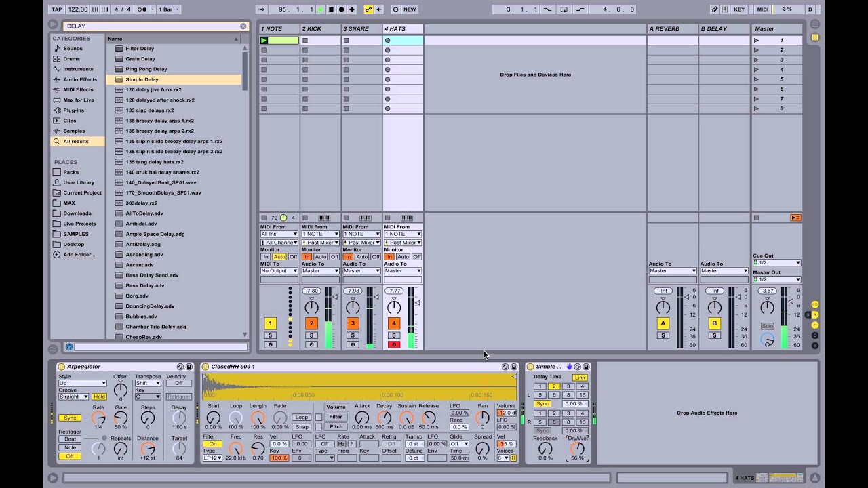
Task: Select Filter Delay device
Action: pos(140,49)
